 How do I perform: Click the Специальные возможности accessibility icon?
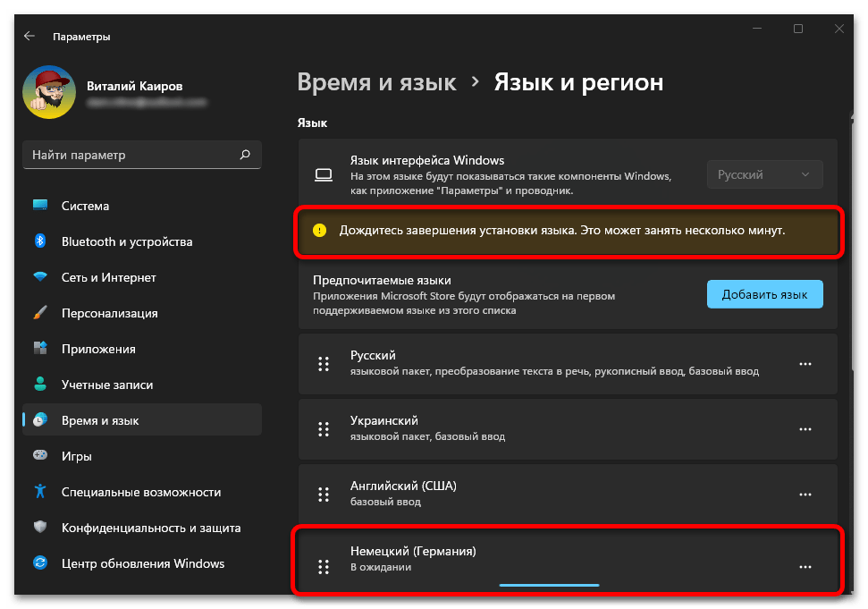(40, 492)
